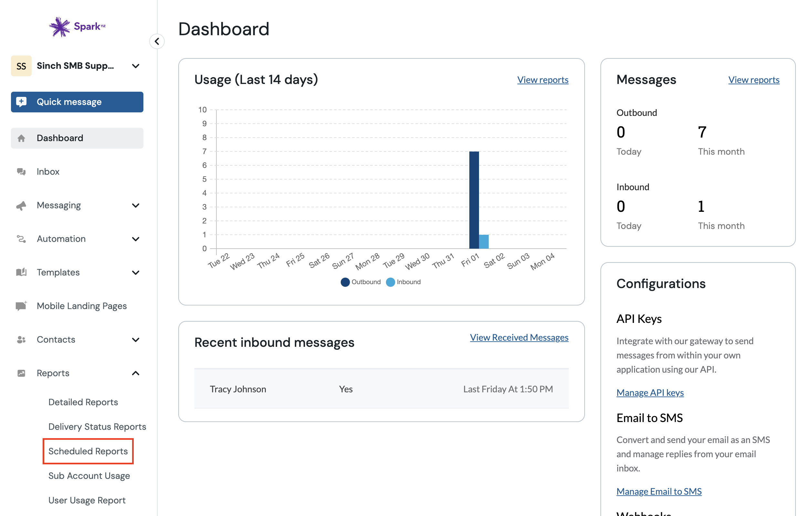
Task: Select the Inbox chat icon
Action: tap(21, 171)
